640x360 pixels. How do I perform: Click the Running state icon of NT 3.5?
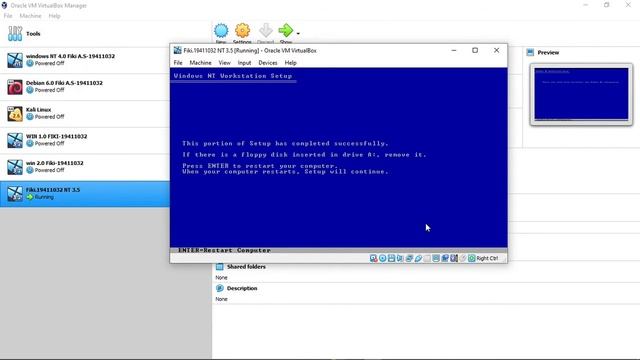click(30, 197)
